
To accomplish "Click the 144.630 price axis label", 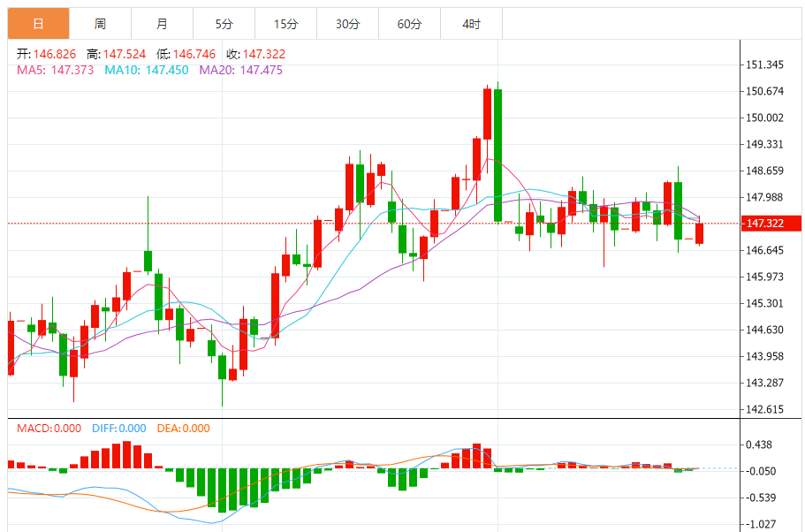I will [765, 330].
